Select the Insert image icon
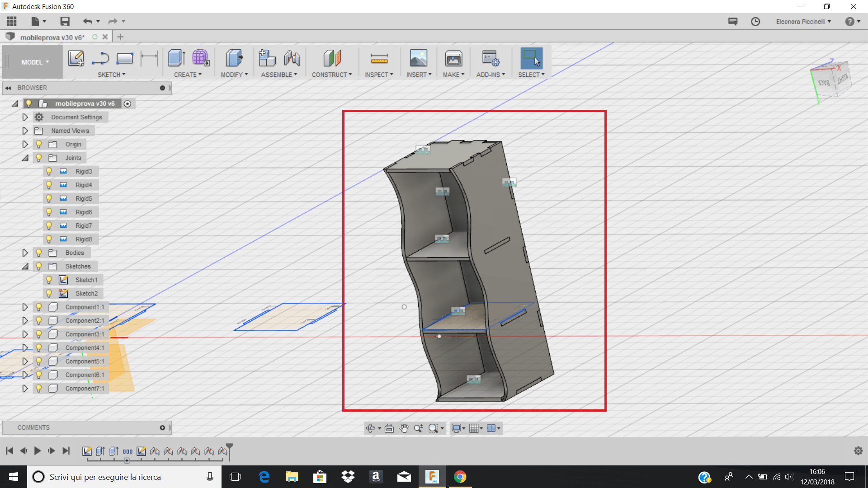The width and height of the screenshot is (868, 488). click(419, 58)
